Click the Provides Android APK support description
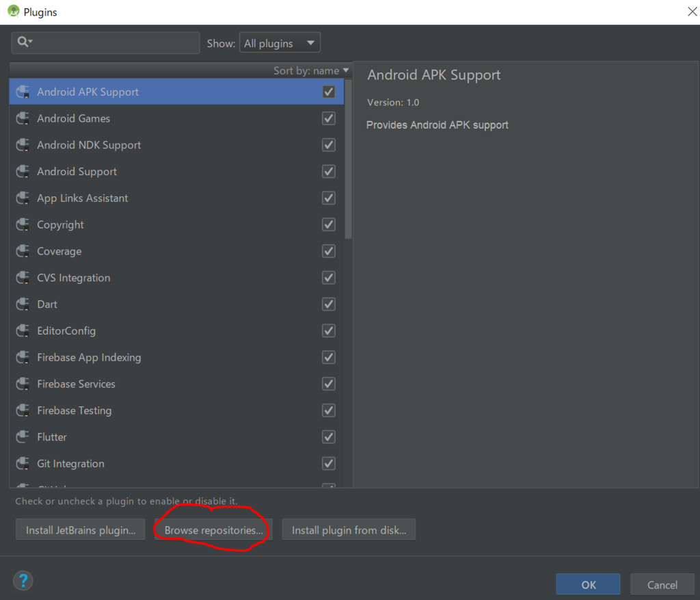The width and height of the screenshot is (700, 600). coord(437,125)
